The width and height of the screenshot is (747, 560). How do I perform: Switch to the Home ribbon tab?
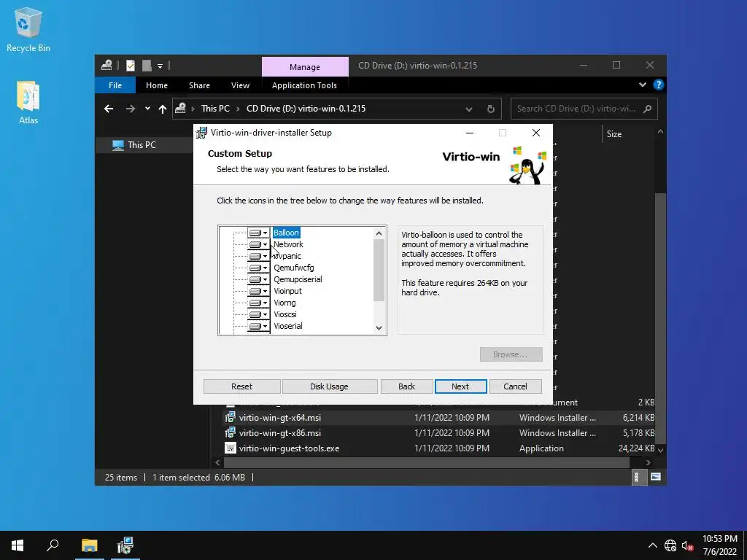point(157,85)
